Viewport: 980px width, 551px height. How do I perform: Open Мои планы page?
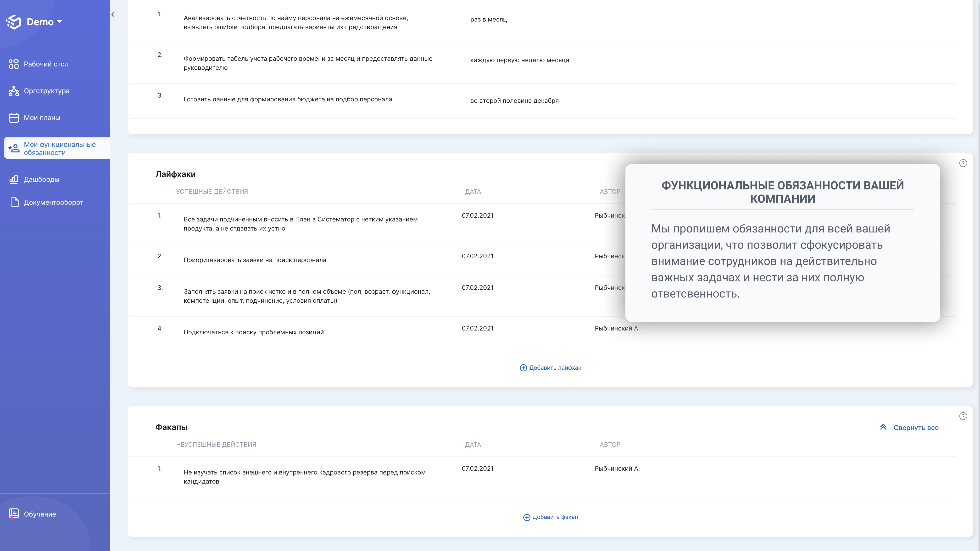[42, 118]
